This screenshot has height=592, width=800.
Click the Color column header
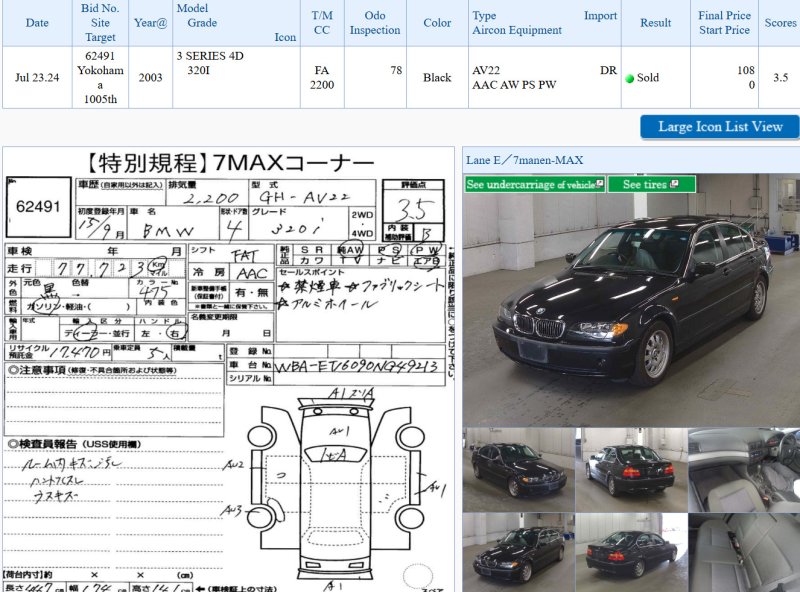(437, 23)
